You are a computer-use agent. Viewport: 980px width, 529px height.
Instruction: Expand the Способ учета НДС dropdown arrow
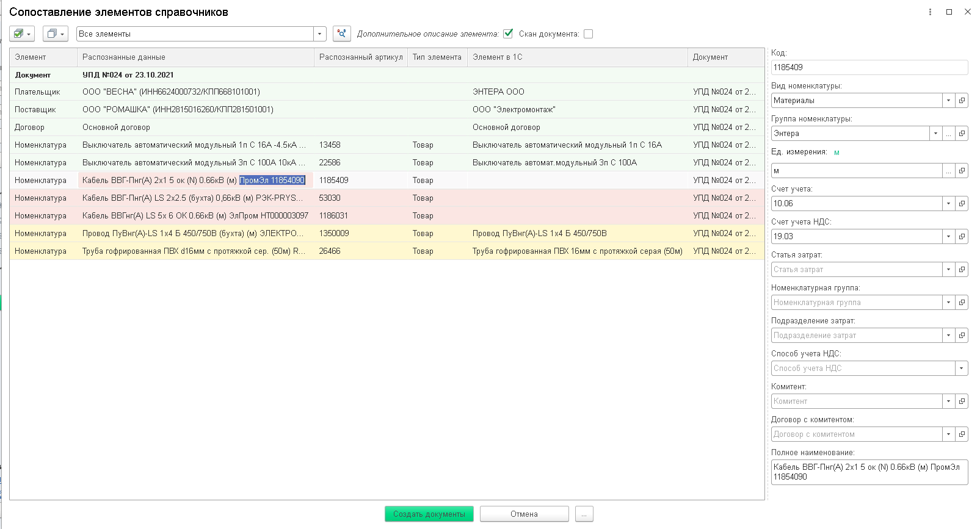click(962, 368)
